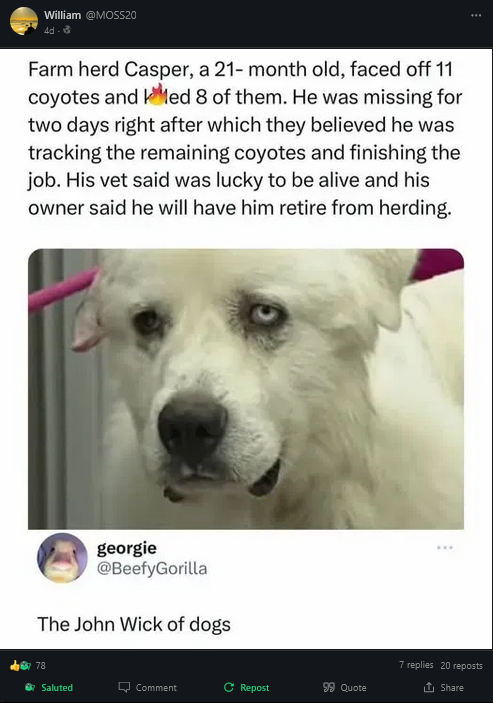The width and height of the screenshot is (493, 703).
Task: Click georgie's embedded tweet avatar
Action: (62, 558)
